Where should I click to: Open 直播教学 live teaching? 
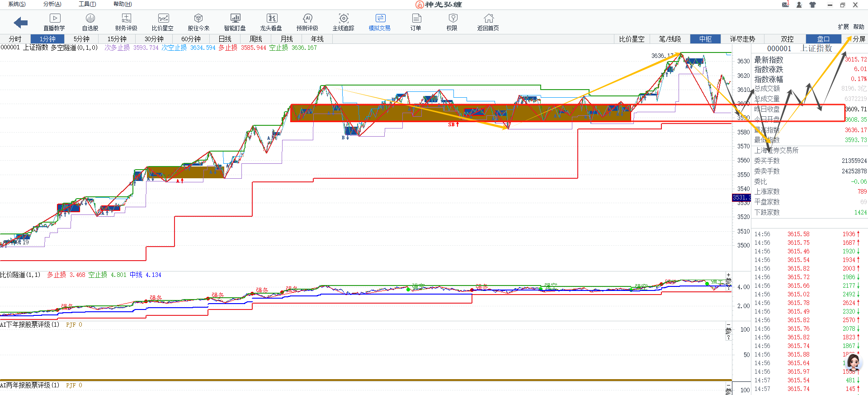[54, 22]
